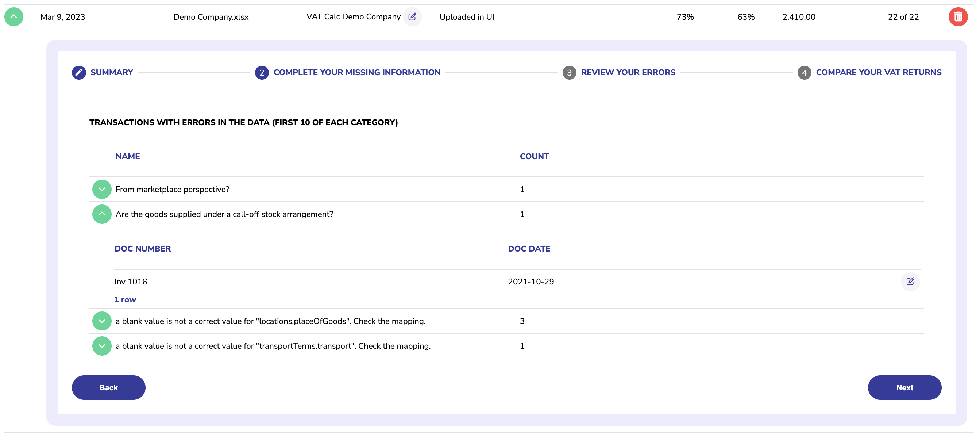This screenshot has height=436, width=980.
Task: Expand From marketplace perspective row
Action: pyautogui.click(x=101, y=190)
